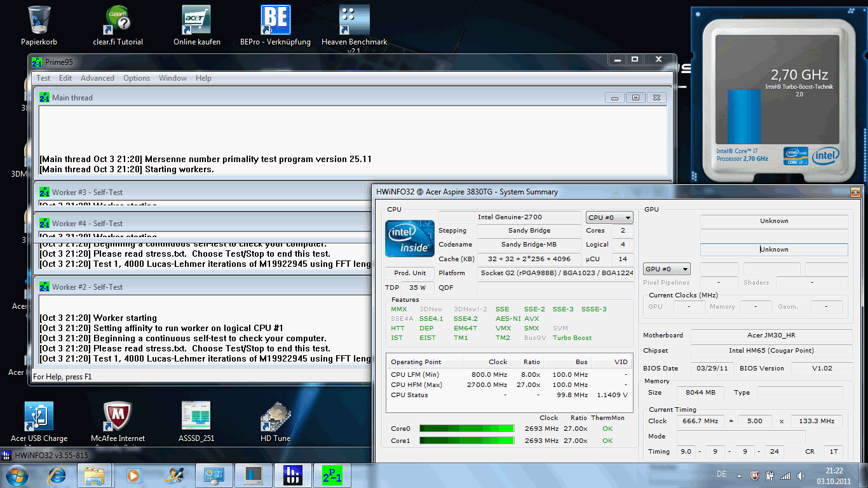Click the Intel Genuine-2700 CPU name field

coord(510,217)
